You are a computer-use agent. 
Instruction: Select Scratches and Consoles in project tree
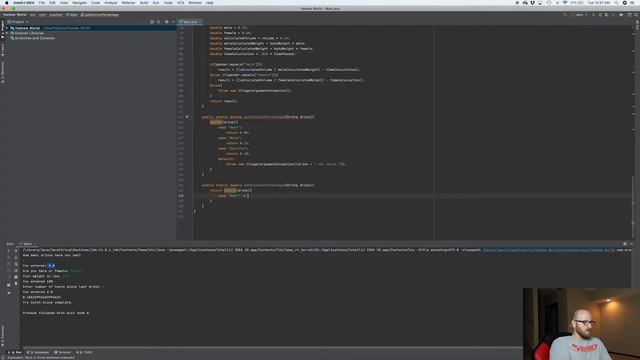pos(35,38)
